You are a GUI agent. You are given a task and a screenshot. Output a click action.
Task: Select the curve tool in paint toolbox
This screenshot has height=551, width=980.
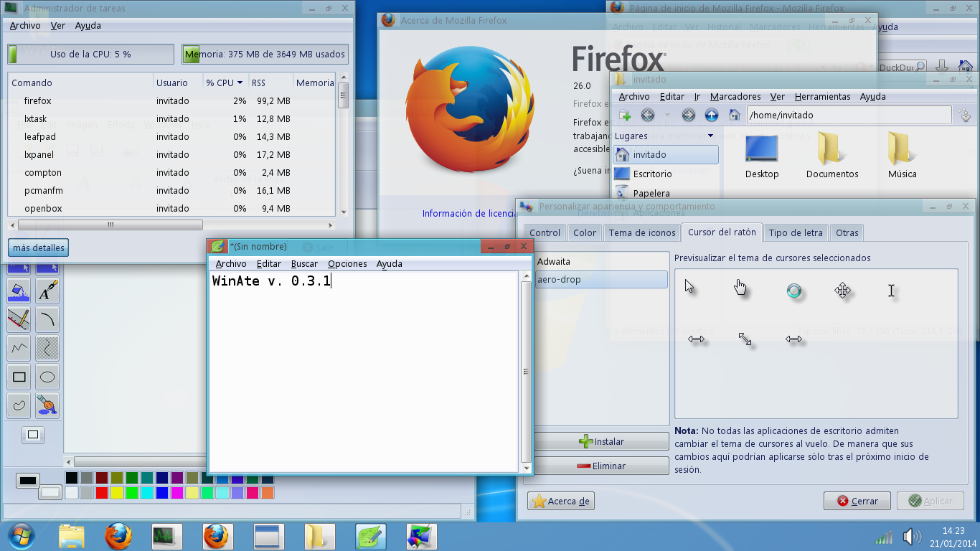(47, 319)
